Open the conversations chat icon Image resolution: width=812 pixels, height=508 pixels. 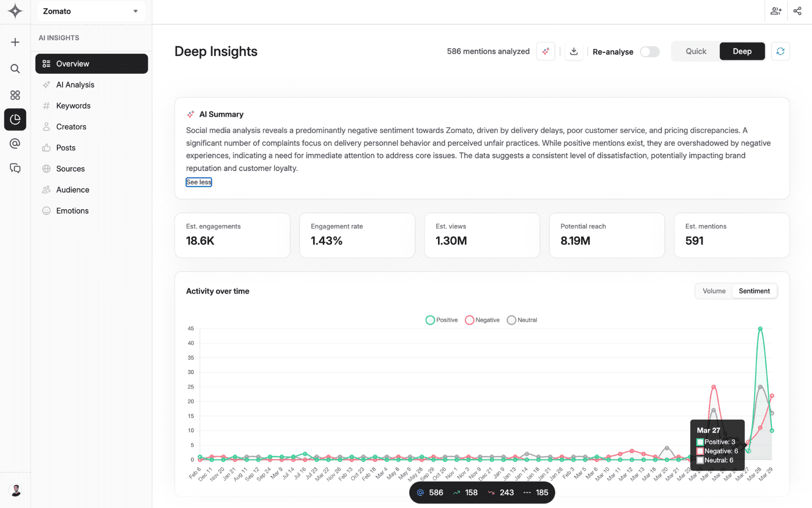click(x=15, y=168)
